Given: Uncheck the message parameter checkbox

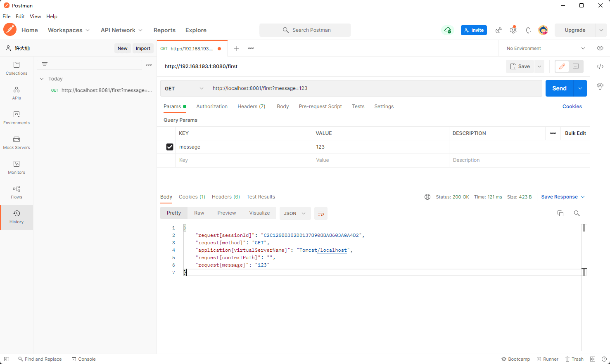Looking at the screenshot, I should tap(170, 147).
